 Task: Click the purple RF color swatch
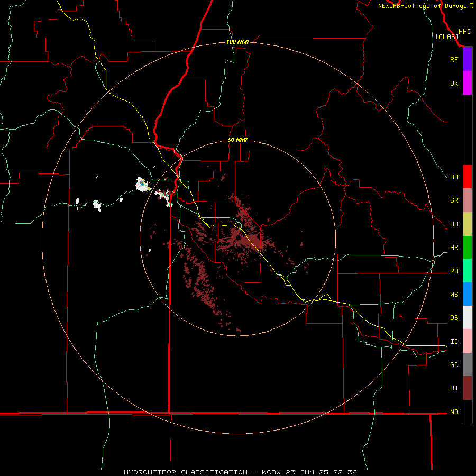pos(467,59)
